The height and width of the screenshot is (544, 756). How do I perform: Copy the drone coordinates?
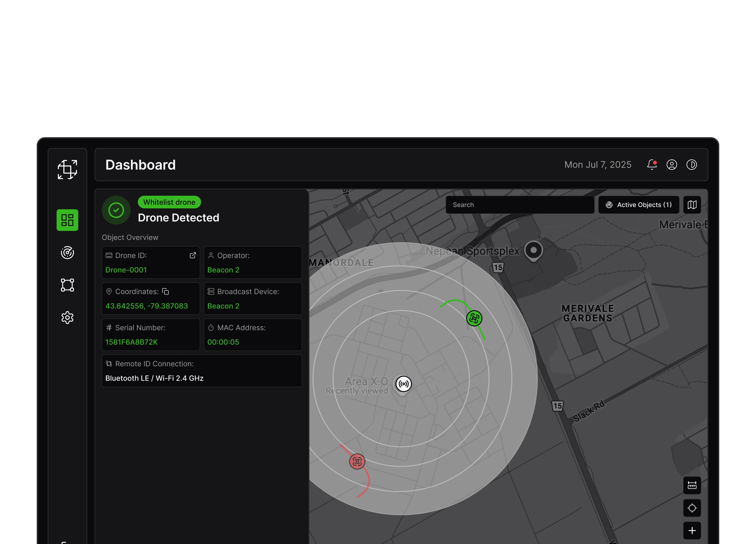[x=165, y=291]
